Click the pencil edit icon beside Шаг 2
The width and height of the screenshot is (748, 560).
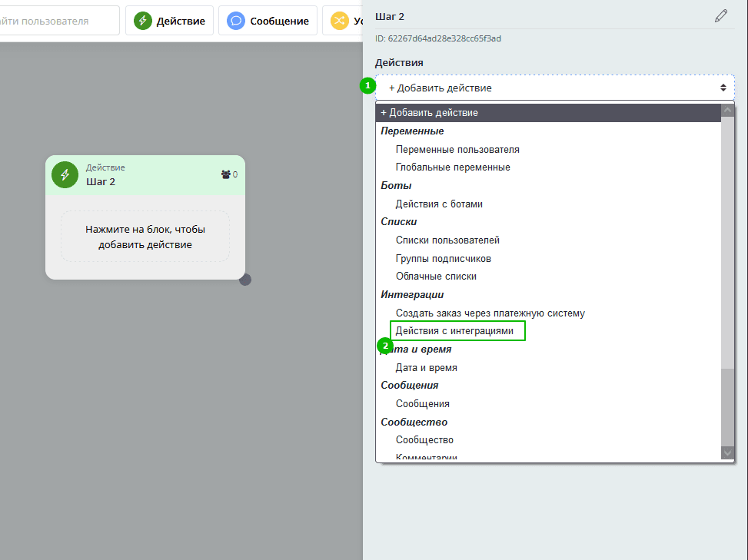pyautogui.click(x=720, y=16)
